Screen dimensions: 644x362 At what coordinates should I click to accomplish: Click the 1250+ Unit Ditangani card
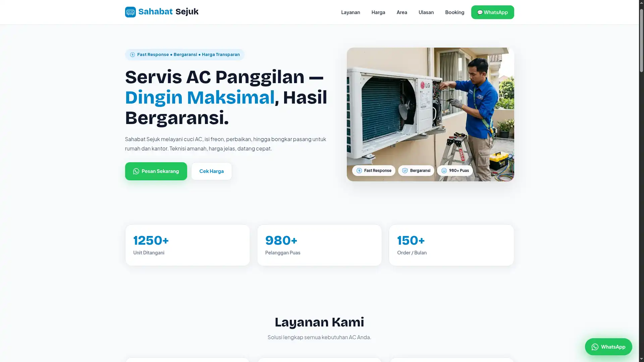tap(187, 245)
